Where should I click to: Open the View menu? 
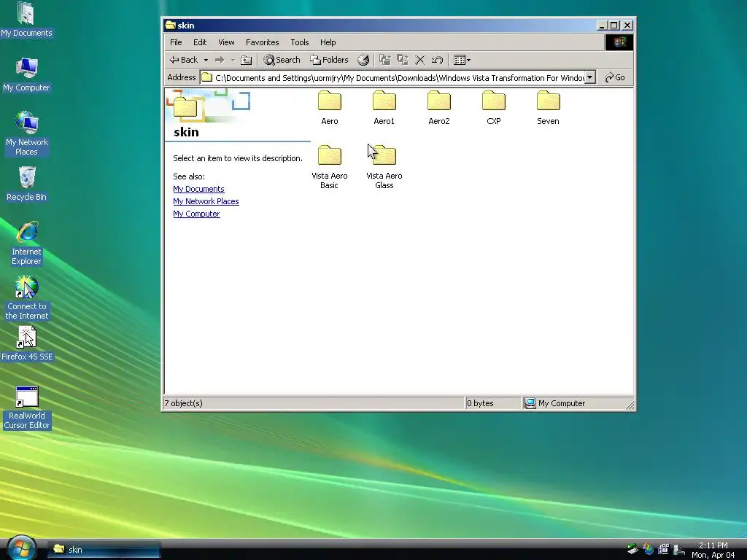226,42
